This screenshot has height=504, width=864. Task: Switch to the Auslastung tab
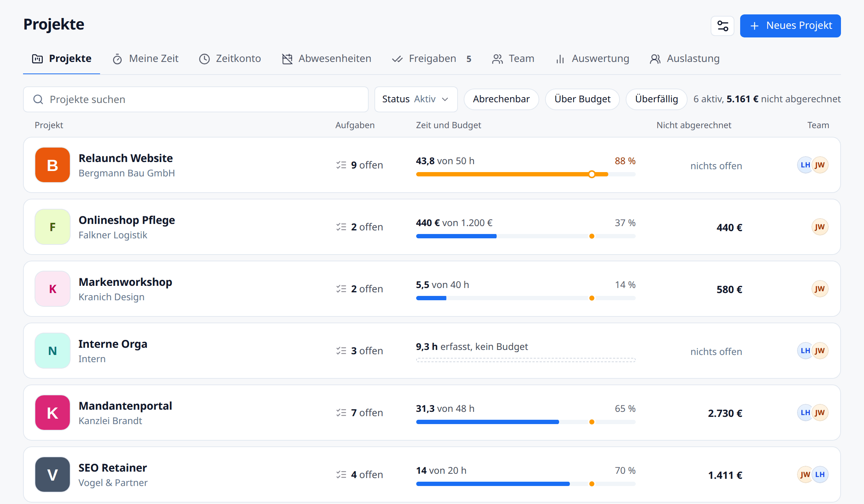pyautogui.click(x=685, y=59)
